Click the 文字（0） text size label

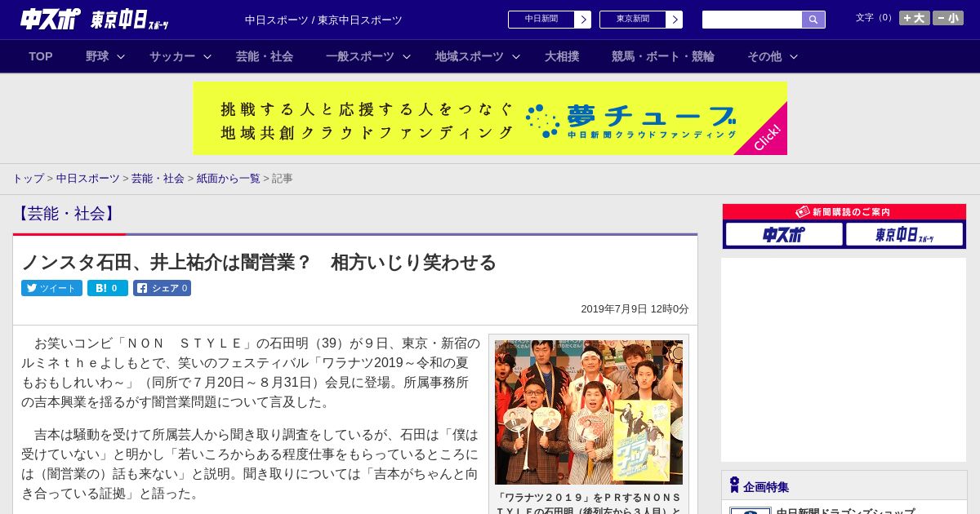coord(875,18)
